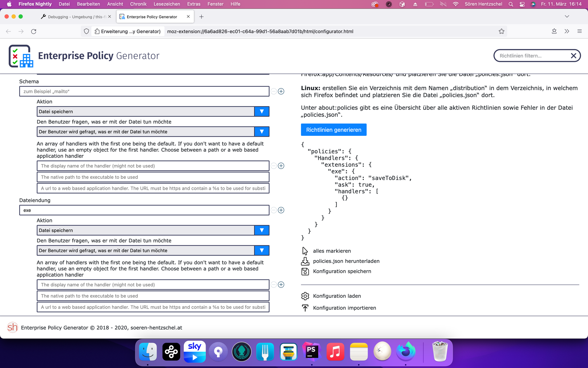Open the Lesezeichen menu

tap(167, 4)
